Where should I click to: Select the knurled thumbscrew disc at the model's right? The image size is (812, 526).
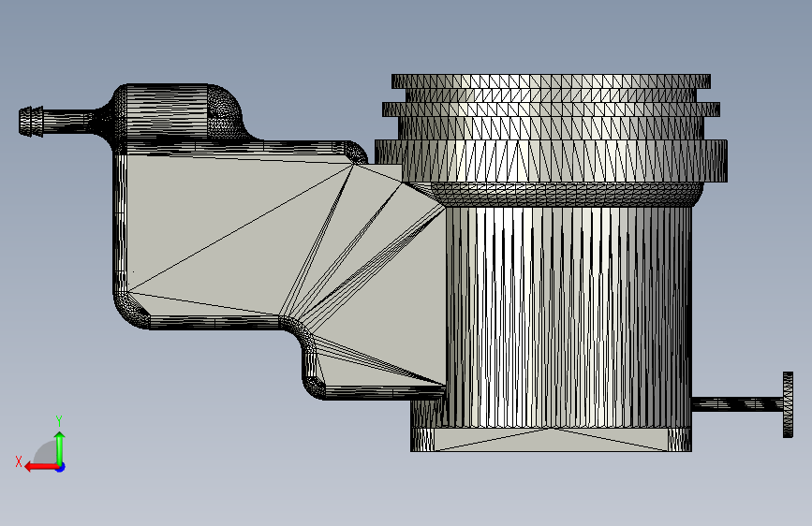[x=788, y=404]
